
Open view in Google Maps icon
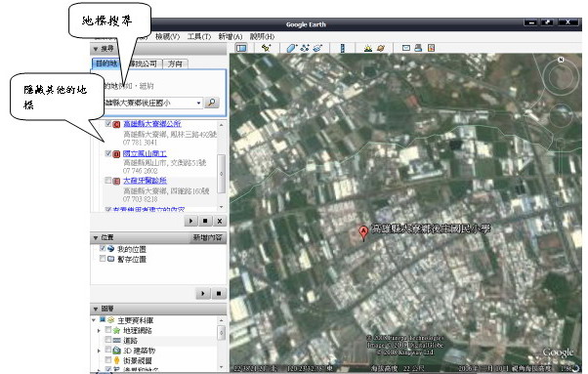tap(432, 48)
